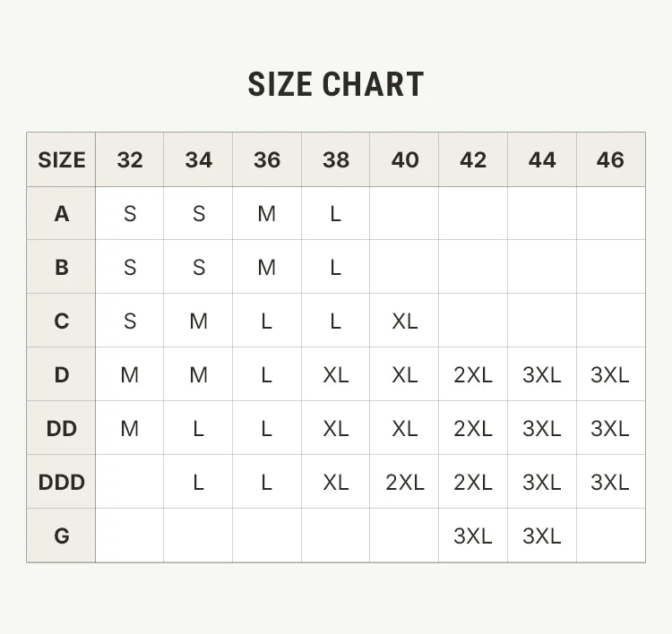Click 3XL cell for 42 G
Viewport: 672px width, 634px height.
click(x=473, y=535)
